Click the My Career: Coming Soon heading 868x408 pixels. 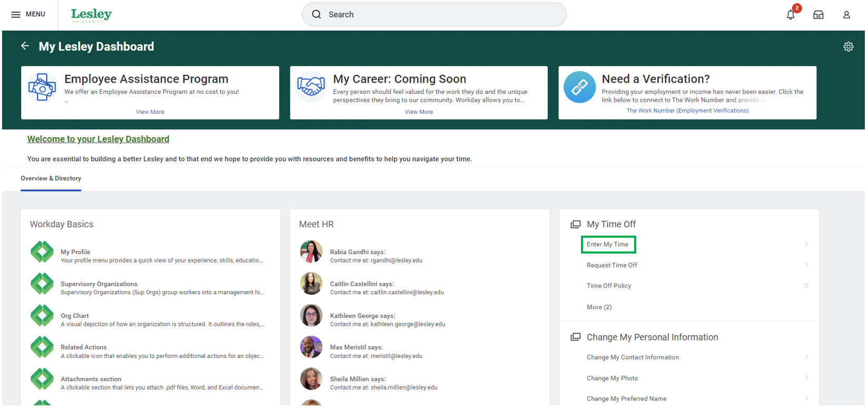[x=400, y=79]
